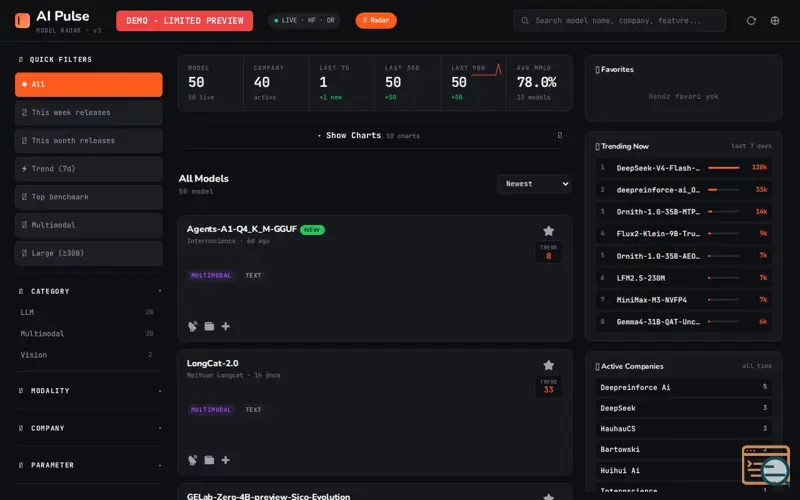
Task: Click the small icon right of Show Charts
Action: (x=560, y=135)
